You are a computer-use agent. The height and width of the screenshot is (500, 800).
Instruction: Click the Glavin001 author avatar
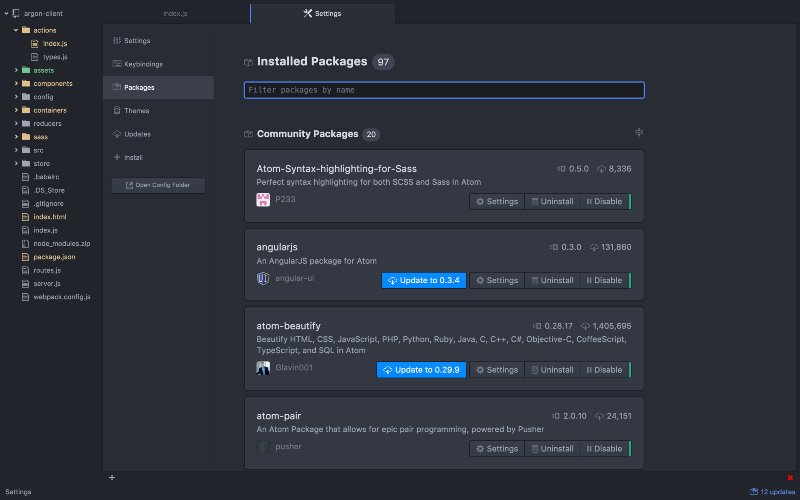click(x=263, y=368)
